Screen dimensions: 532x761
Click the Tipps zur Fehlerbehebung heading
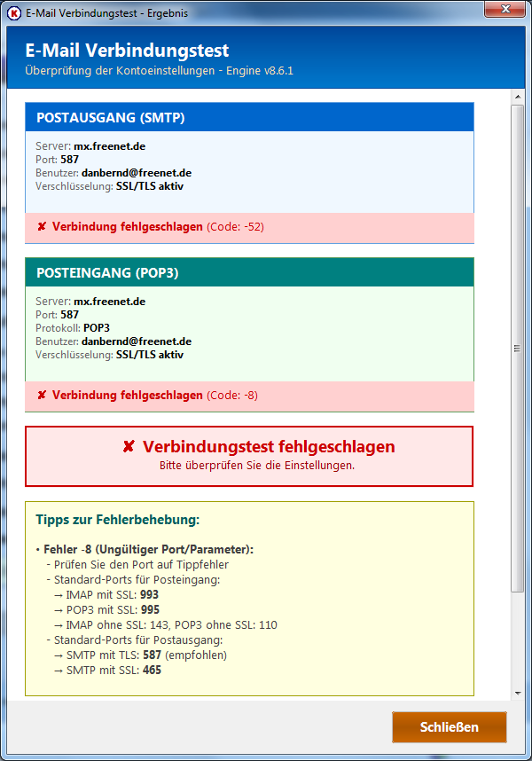click(x=117, y=519)
